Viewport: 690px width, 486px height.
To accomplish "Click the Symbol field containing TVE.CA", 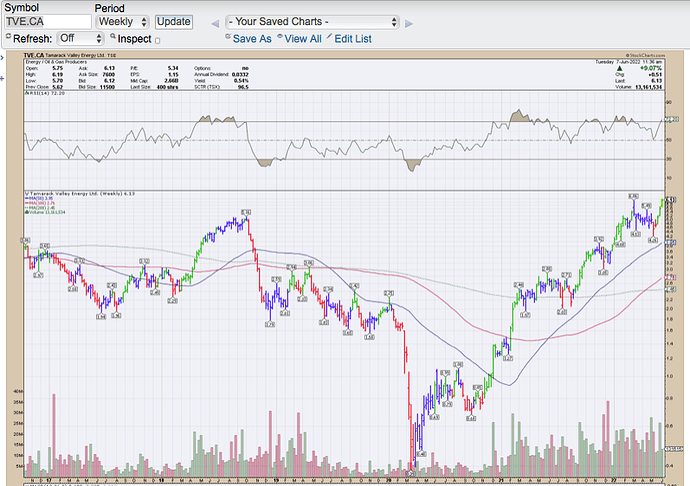I will (x=48, y=22).
